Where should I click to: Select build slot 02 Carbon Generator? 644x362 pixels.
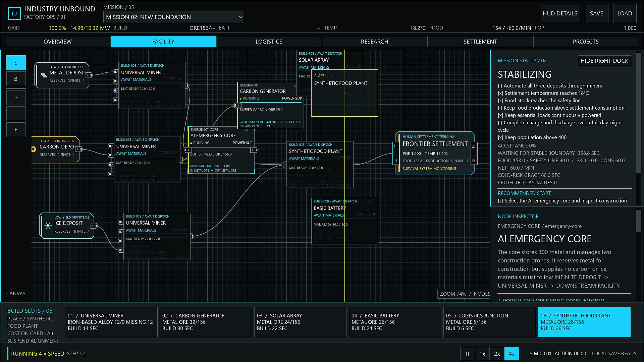pyautogui.click(x=206, y=322)
